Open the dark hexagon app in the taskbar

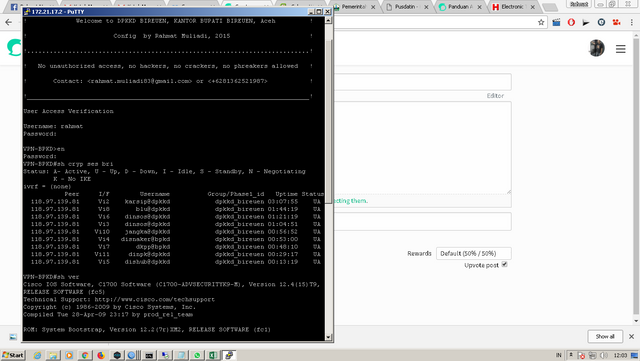117,355
